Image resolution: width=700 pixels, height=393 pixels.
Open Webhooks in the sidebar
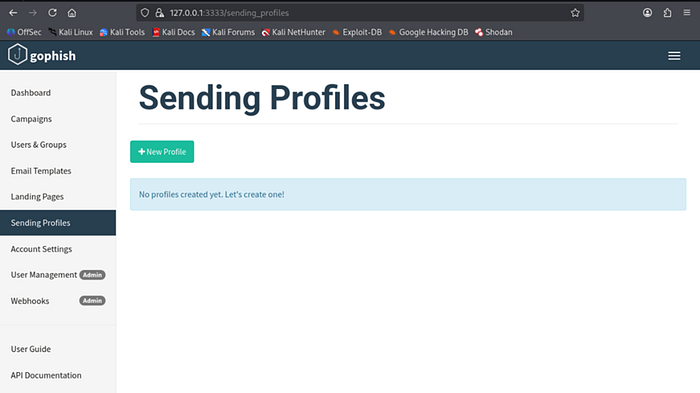point(58,301)
